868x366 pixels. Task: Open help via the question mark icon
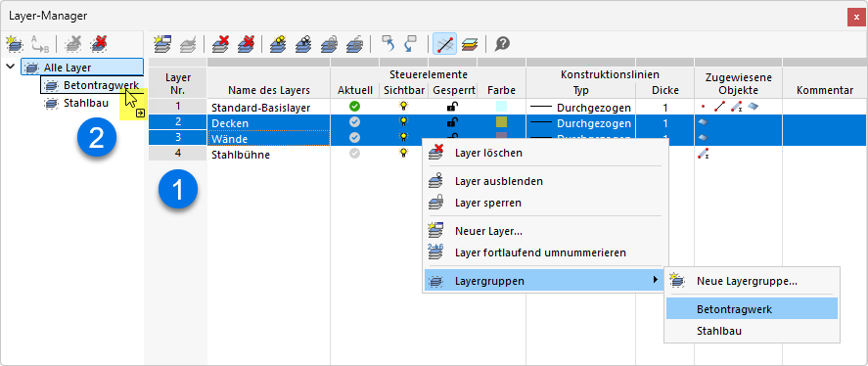[502, 43]
